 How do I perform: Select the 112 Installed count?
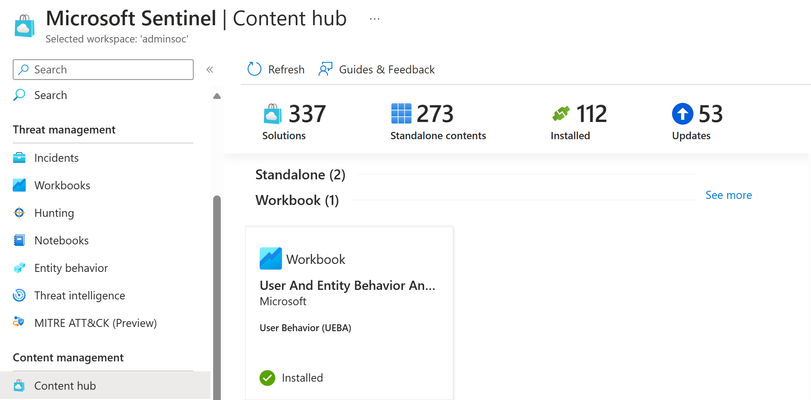coord(592,114)
